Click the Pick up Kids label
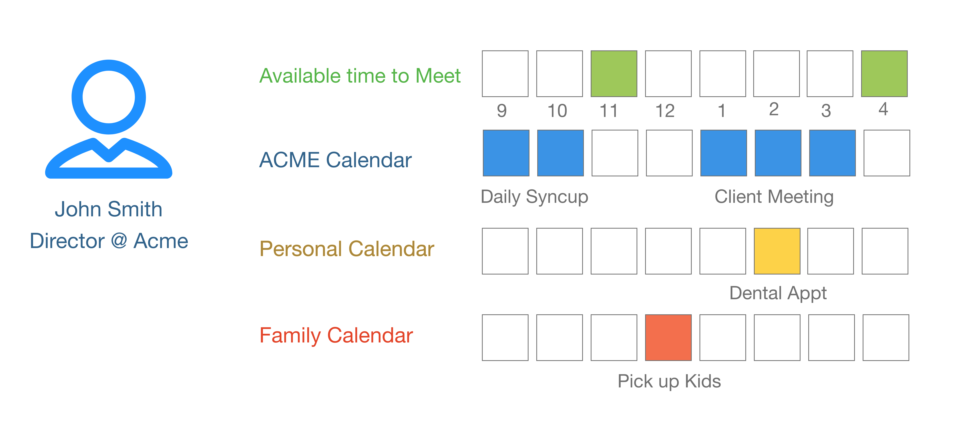The image size is (980, 435). click(669, 381)
